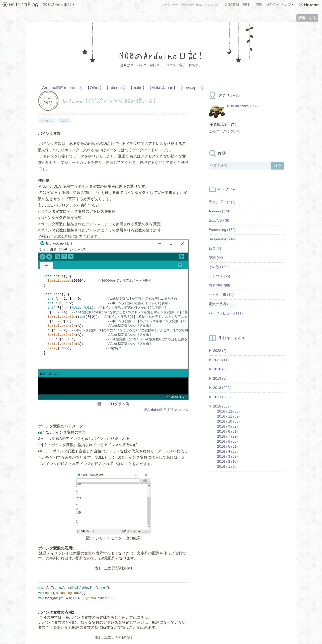Viewport: 322px width, 644px height.
Task: Expand the 2021 archive
Action: (210, 360)
